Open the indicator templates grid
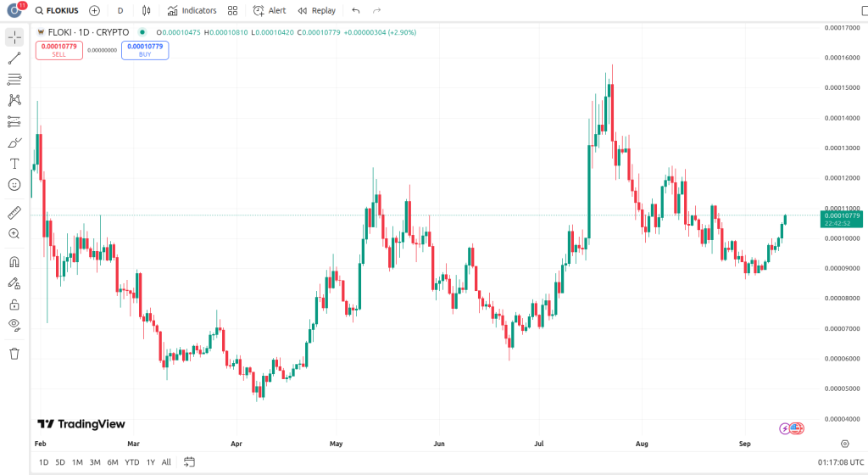The width and height of the screenshot is (868, 475). point(232,10)
